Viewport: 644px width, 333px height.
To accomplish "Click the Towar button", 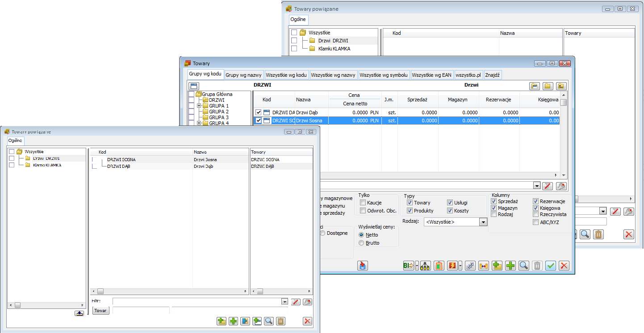I will 100,310.
